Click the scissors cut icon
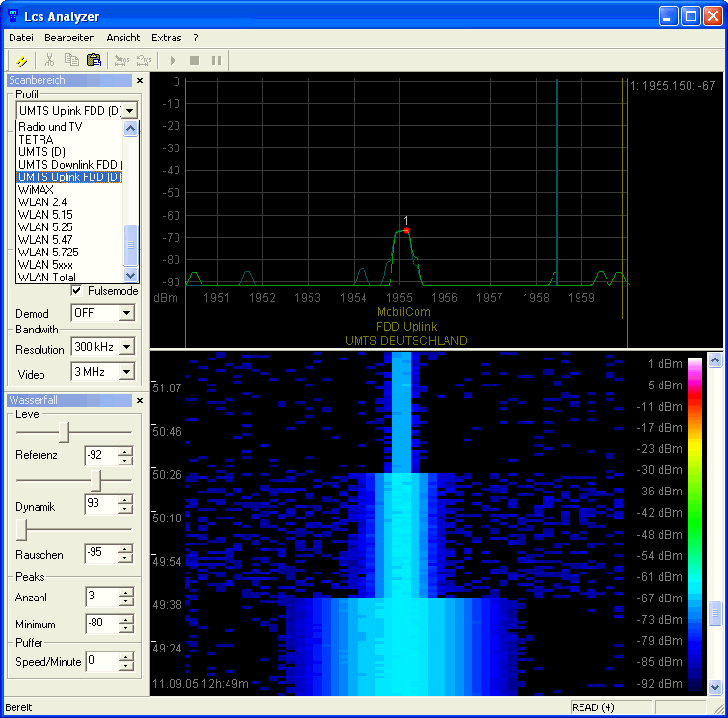 click(x=50, y=61)
